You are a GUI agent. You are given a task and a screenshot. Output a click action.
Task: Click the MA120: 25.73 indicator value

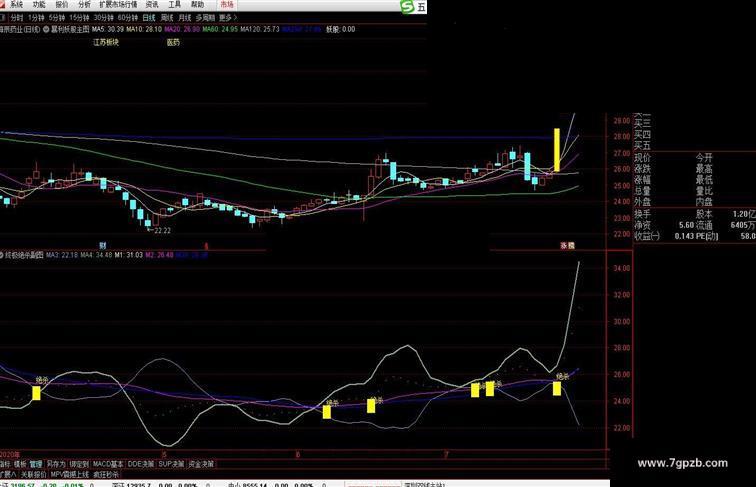click(260, 29)
